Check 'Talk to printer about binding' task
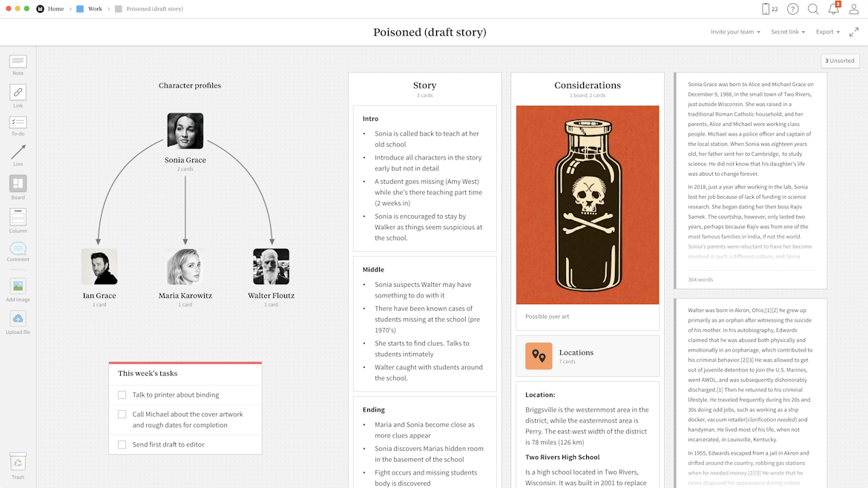Viewport: 868px width, 488px height. (122, 395)
